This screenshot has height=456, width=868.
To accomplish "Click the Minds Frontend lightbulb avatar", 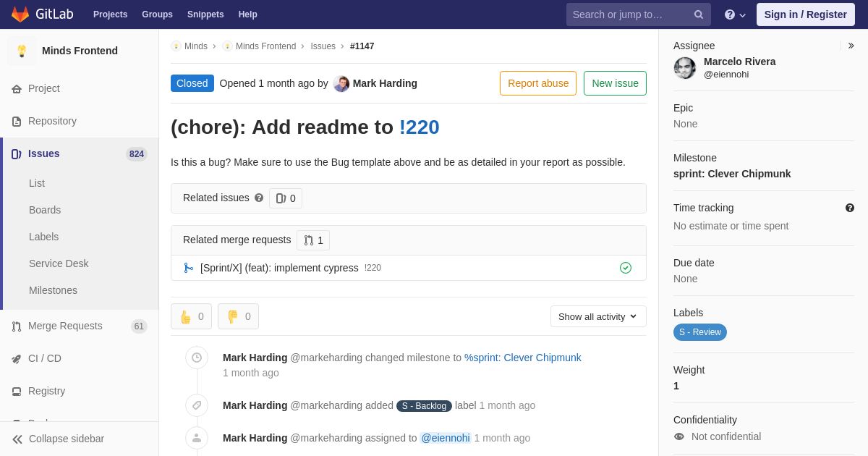I will pyautogui.click(x=22, y=51).
